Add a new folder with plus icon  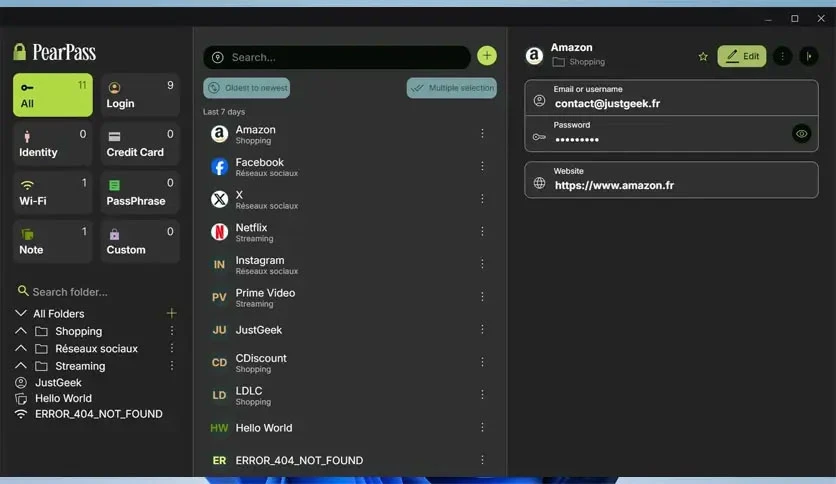coord(171,313)
